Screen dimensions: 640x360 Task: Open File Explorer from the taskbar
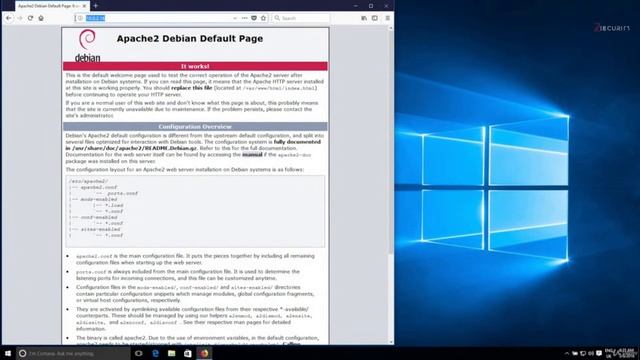171,353
